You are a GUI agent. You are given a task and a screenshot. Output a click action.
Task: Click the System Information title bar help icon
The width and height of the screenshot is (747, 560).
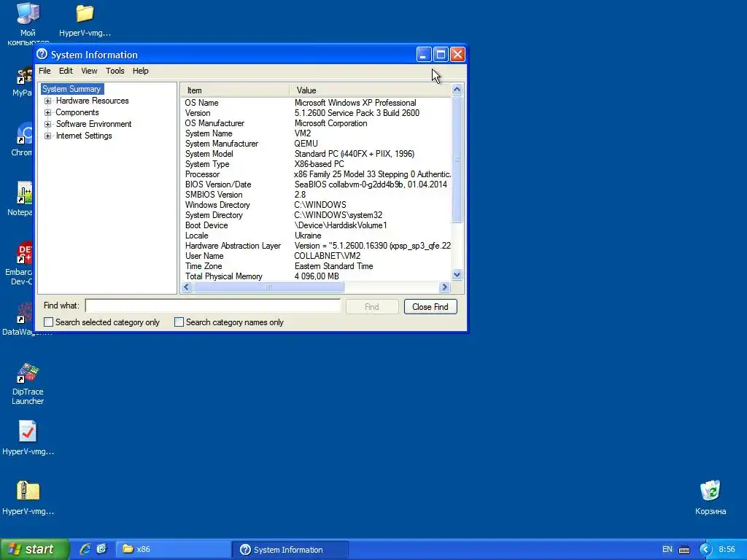tap(42, 54)
